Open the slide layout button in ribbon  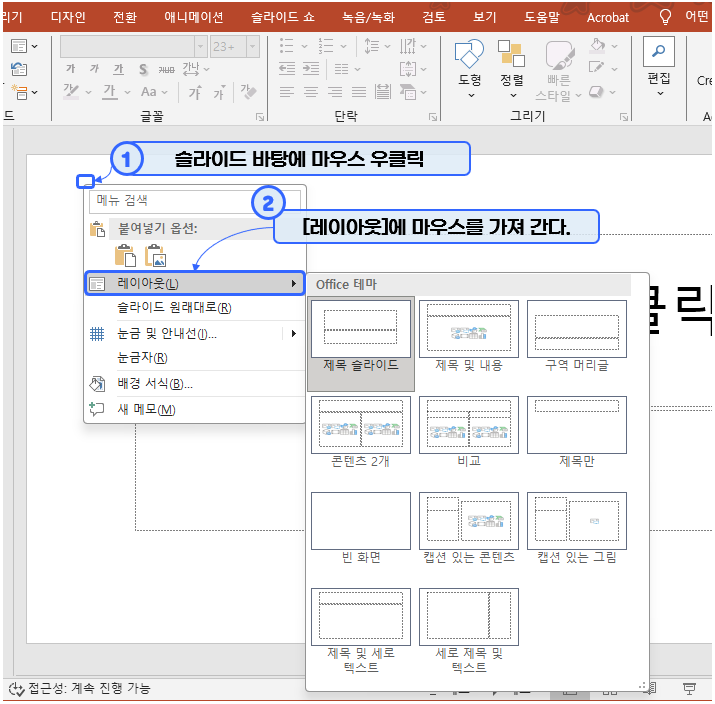coord(24,46)
